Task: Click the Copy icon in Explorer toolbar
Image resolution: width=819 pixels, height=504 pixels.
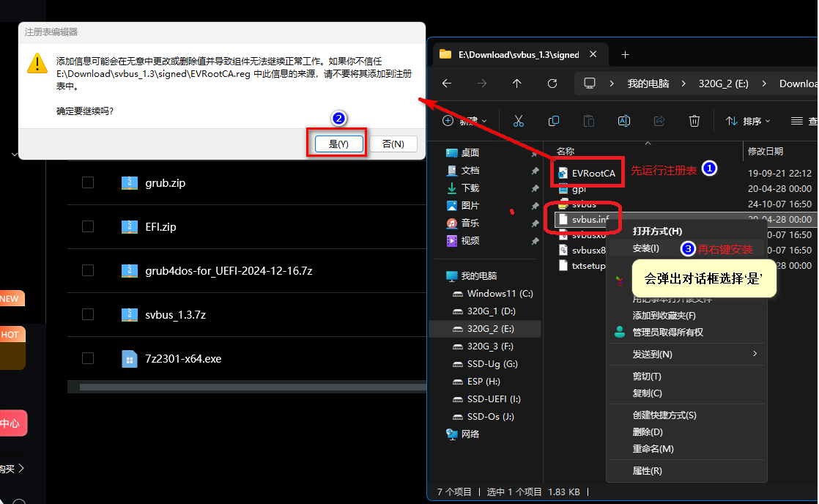Action: pos(554,121)
